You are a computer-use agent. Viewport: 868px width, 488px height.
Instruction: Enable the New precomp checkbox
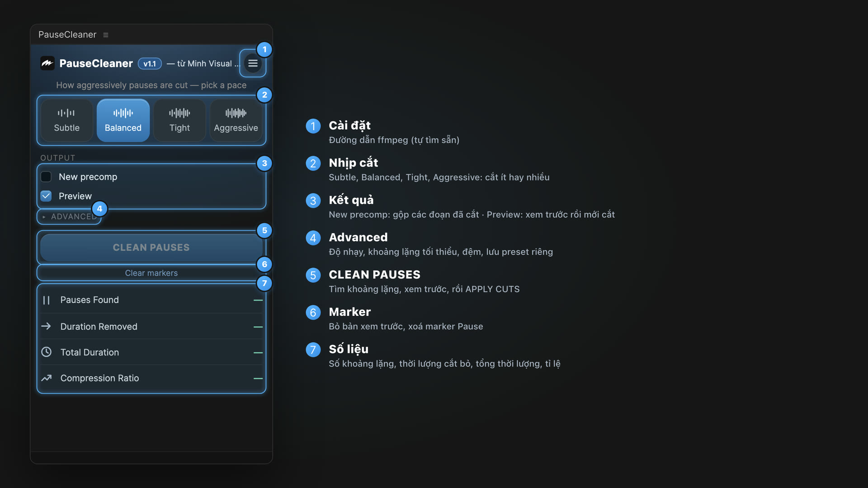[x=46, y=177]
